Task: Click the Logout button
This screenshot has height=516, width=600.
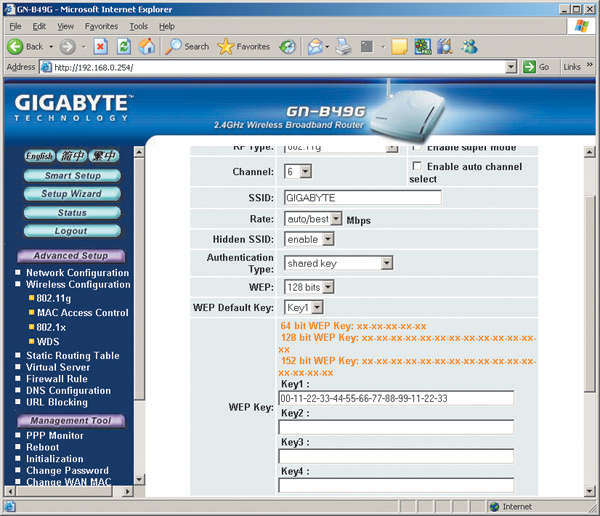Action: click(x=72, y=231)
